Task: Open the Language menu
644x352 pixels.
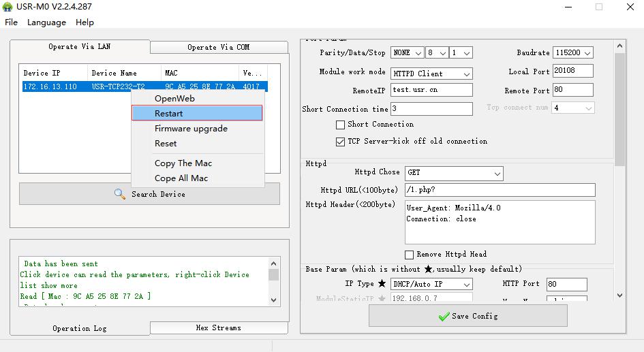Action: 46,22
